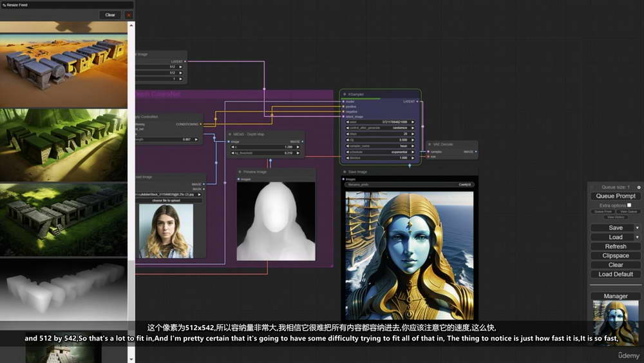Open the Save button dropdown arrow
Viewport: 644px width, 363px height.
click(637, 228)
